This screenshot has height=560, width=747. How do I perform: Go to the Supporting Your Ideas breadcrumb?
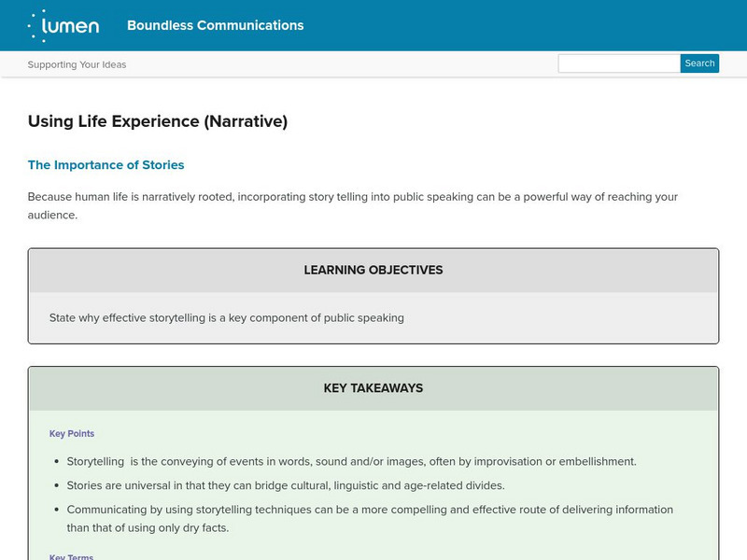point(77,64)
